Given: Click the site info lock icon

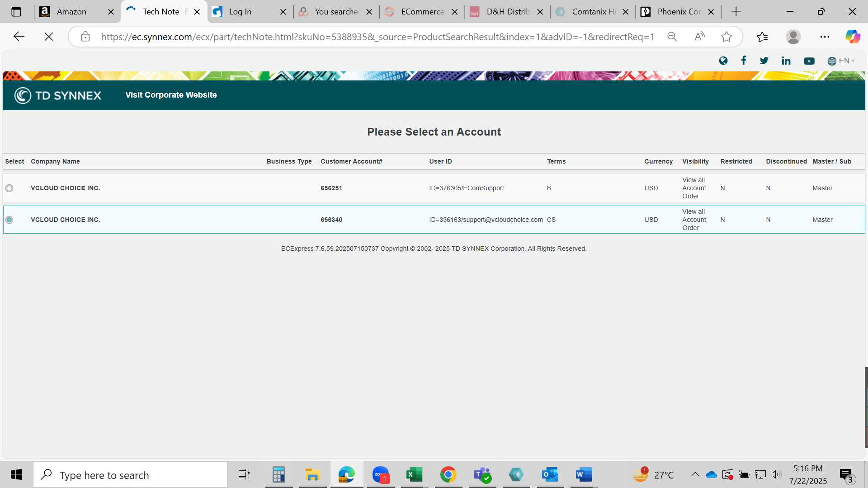Looking at the screenshot, I should click(85, 37).
